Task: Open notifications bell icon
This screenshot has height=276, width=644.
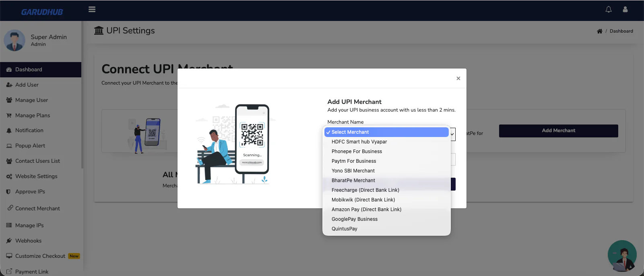Action: coord(609,9)
